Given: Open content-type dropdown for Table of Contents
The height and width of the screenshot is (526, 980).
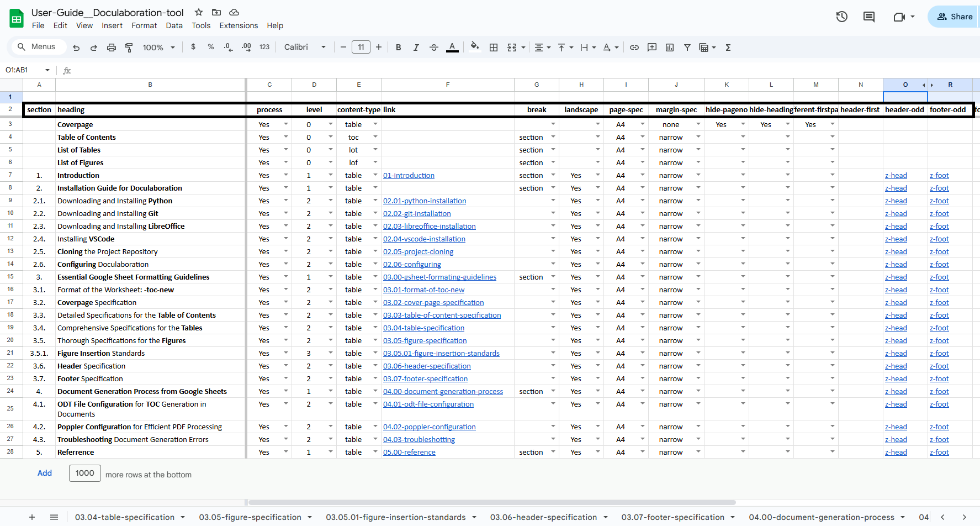Looking at the screenshot, I should point(375,137).
